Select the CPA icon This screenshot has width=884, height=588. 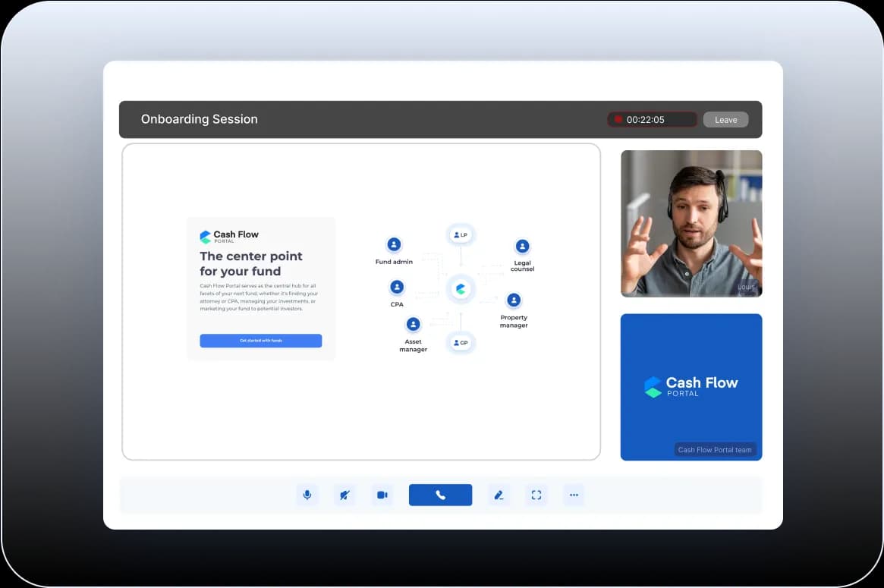coord(397,288)
